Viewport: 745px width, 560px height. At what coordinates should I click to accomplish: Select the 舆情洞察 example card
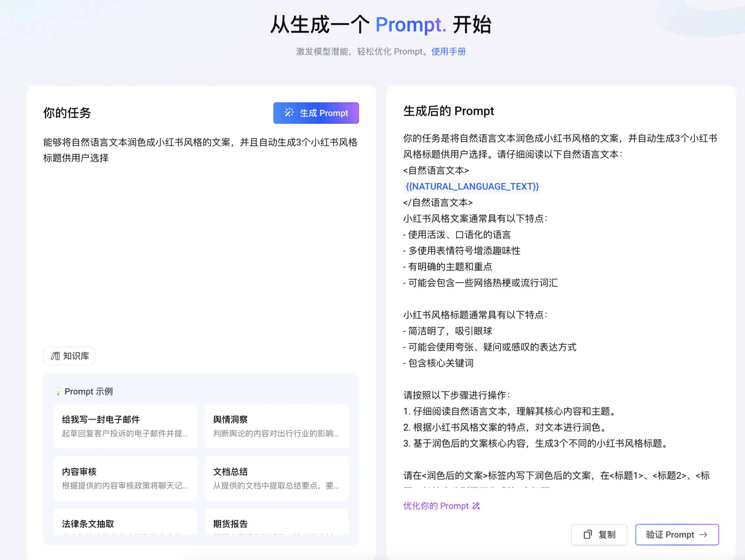coord(276,426)
